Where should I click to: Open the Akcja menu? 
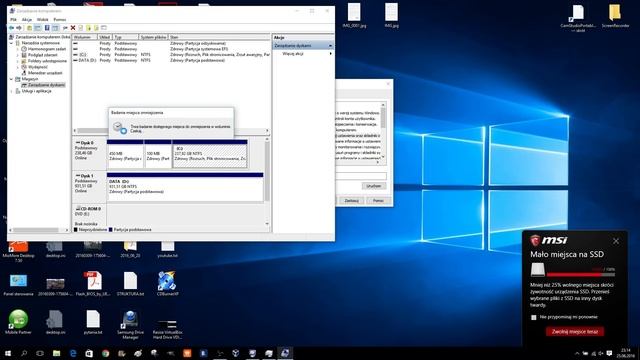click(x=27, y=20)
